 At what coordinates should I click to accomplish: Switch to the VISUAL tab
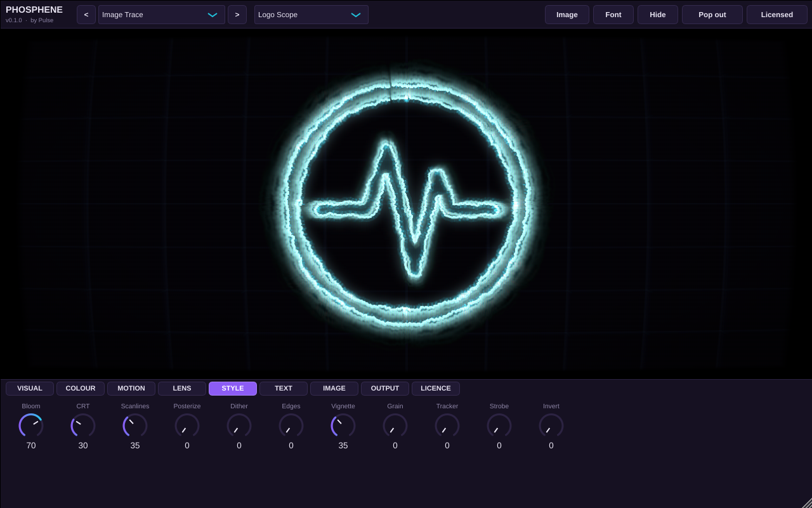coord(30,389)
